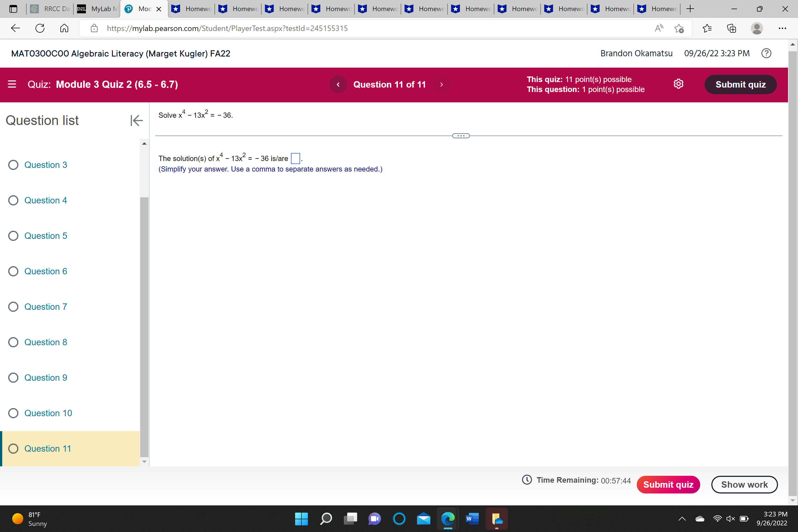Expand the ellipsis divider handle
The height and width of the screenshot is (532, 798).
point(461,136)
